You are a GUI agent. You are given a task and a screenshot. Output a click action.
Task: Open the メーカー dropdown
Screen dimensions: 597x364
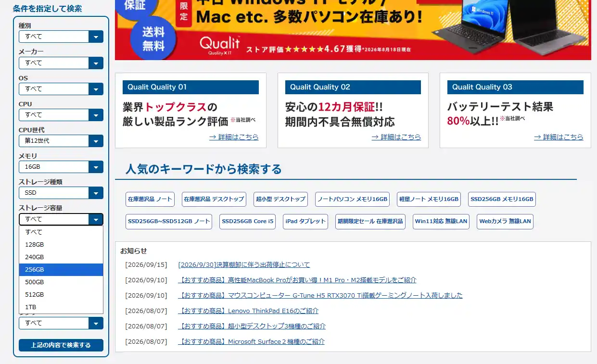61,63
